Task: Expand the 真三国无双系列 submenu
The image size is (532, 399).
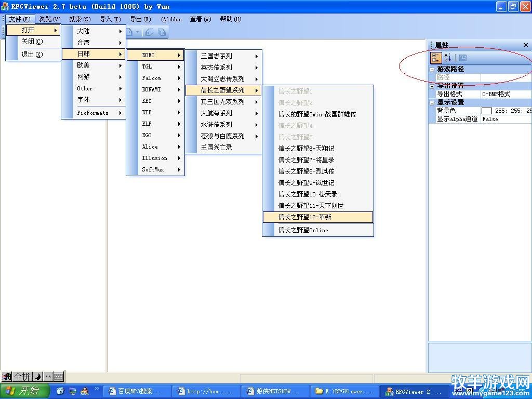Action: [x=223, y=102]
